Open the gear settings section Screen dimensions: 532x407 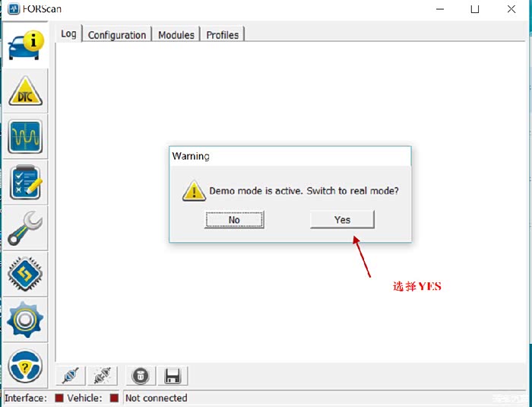(x=25, y=318)
